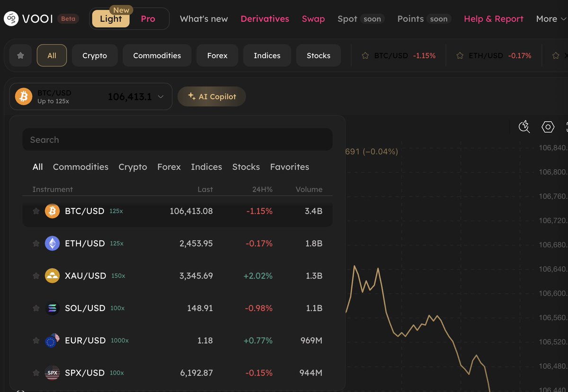The image size is (568, 392).
Task: Sort by the Last column header
Action: point(205,189)
